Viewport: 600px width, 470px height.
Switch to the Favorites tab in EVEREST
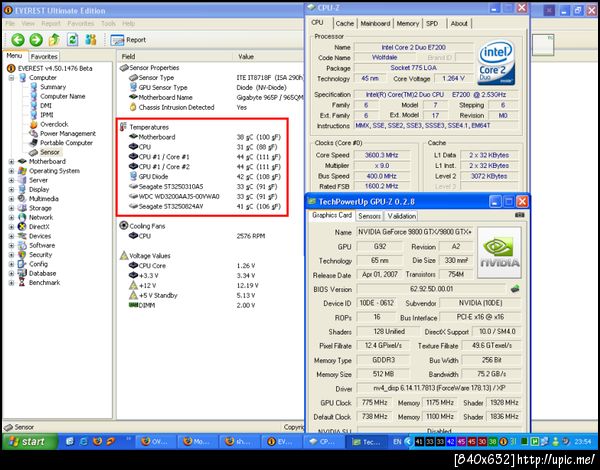44,56
